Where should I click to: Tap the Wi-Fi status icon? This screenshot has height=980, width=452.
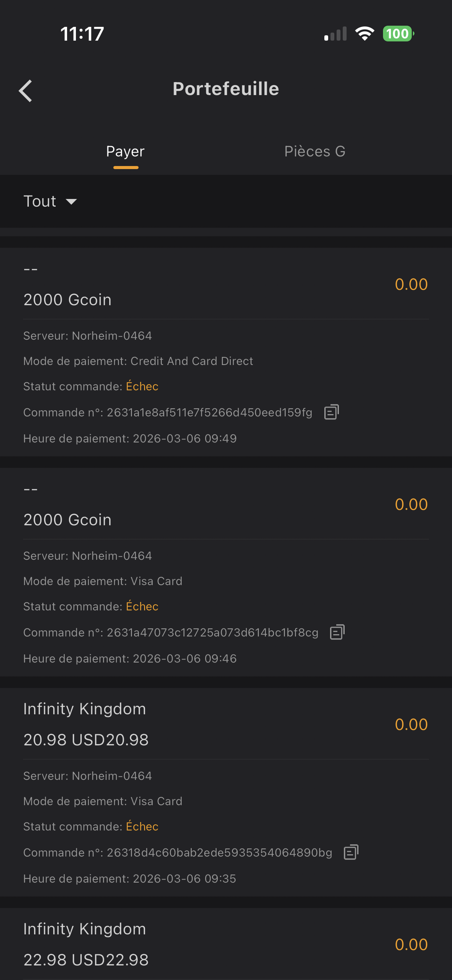(365, 34)
